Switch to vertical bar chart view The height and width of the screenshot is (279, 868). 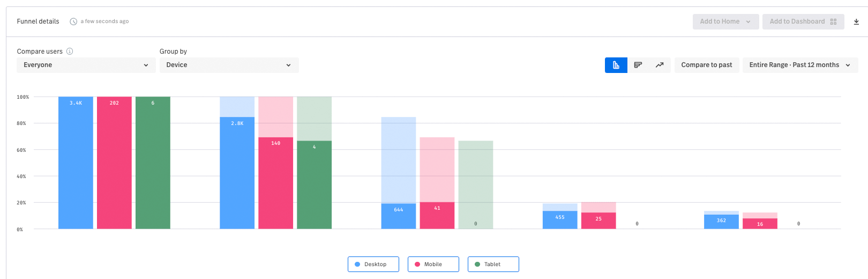click(x=616, y=65)
